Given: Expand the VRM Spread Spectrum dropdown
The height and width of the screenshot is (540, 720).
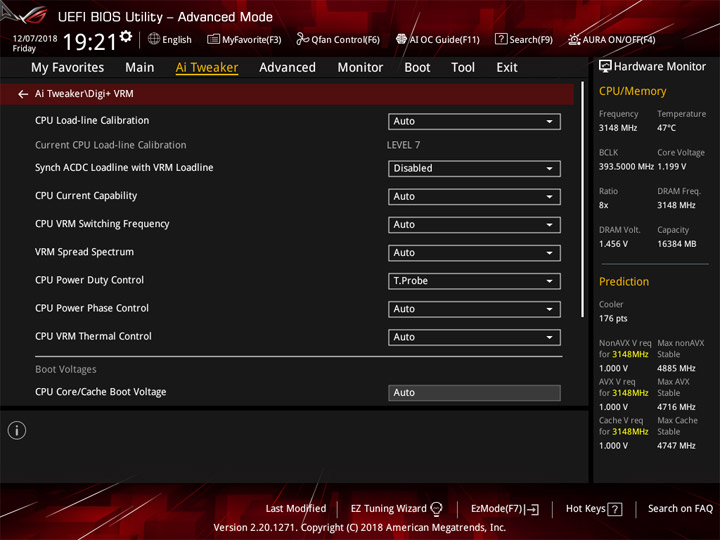Looking at the screenshot, I should tap(474, 253).
